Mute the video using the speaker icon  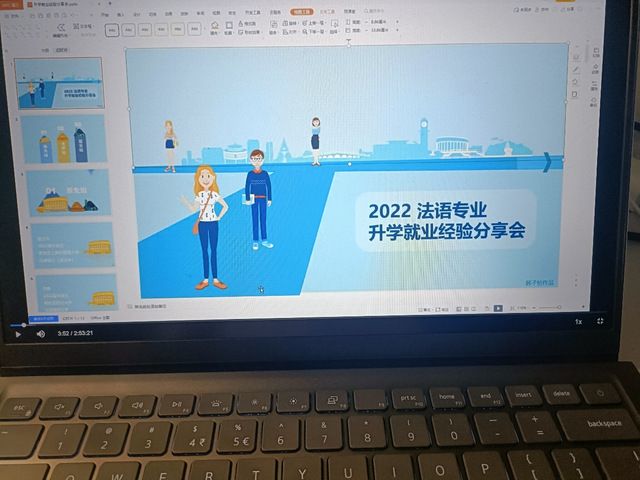(41, 334)
